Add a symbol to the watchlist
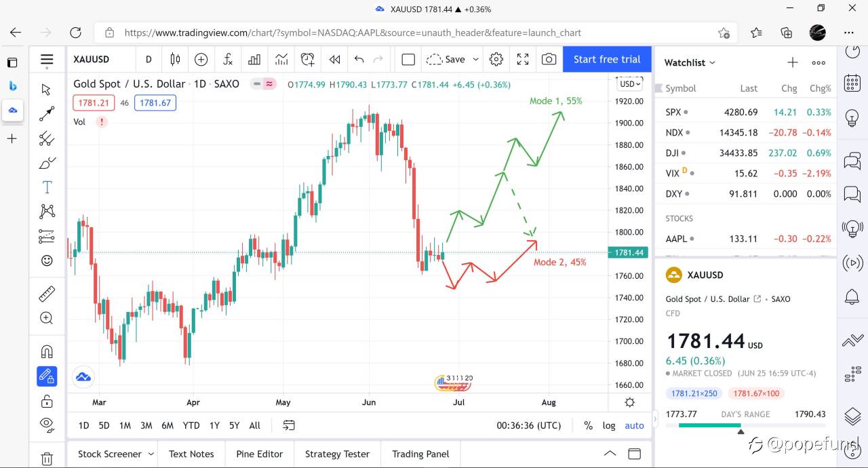Screen dimensions: 868x468 click(793, 62)
